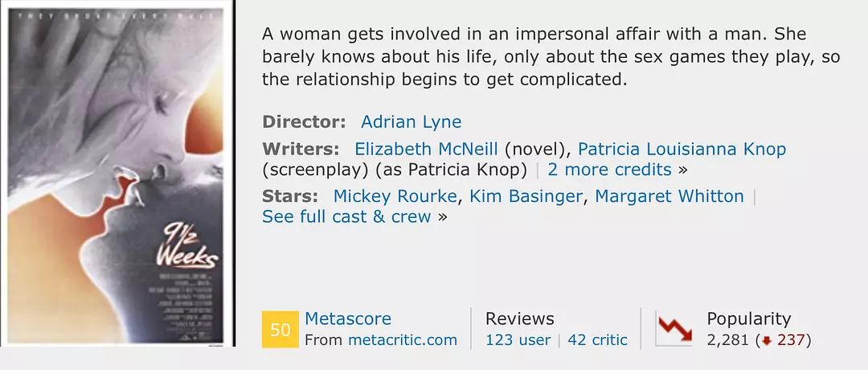Click the movie plot summary text
Viewport: 868px width, 370px height.
[x=551, y=56]
